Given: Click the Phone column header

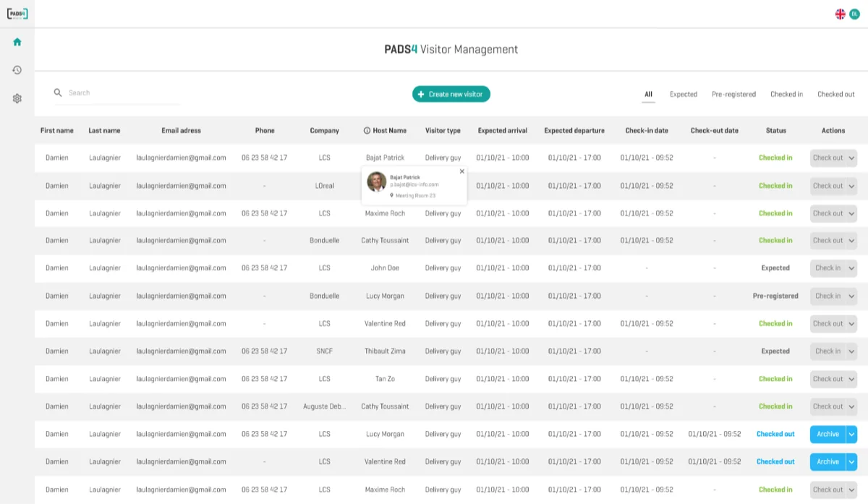Looking at the screenshot, I should (x=265, y=131).
